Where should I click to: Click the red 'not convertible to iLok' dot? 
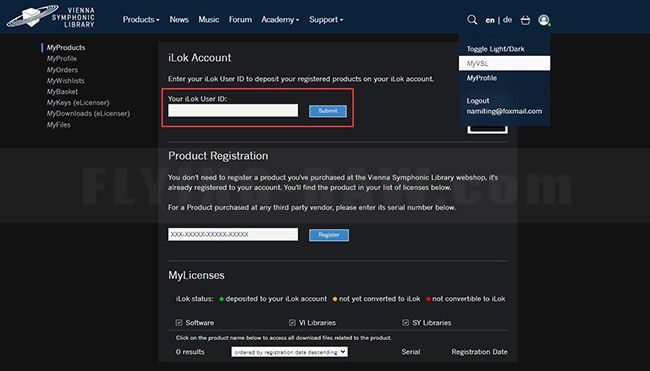(428, 299)
